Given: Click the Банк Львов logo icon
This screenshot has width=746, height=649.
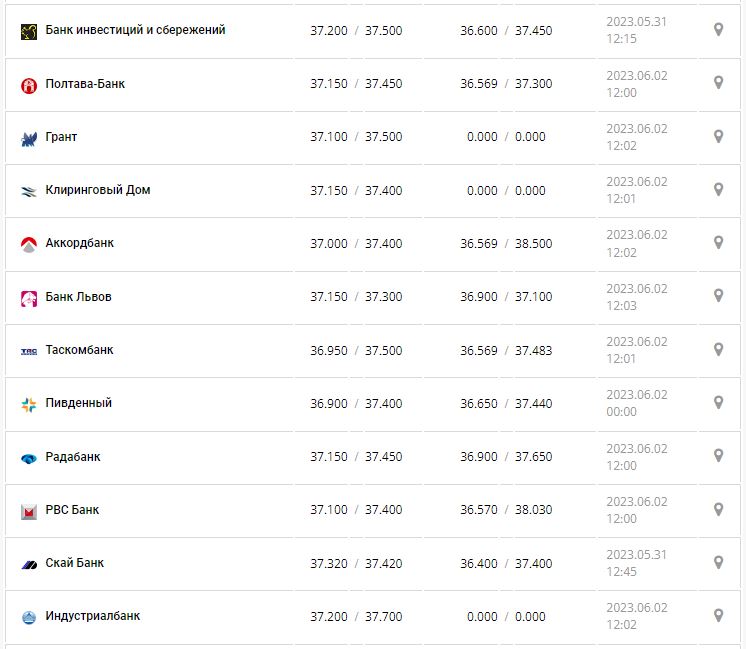Looking at the screenshot, I should click(x=29, y=298).
